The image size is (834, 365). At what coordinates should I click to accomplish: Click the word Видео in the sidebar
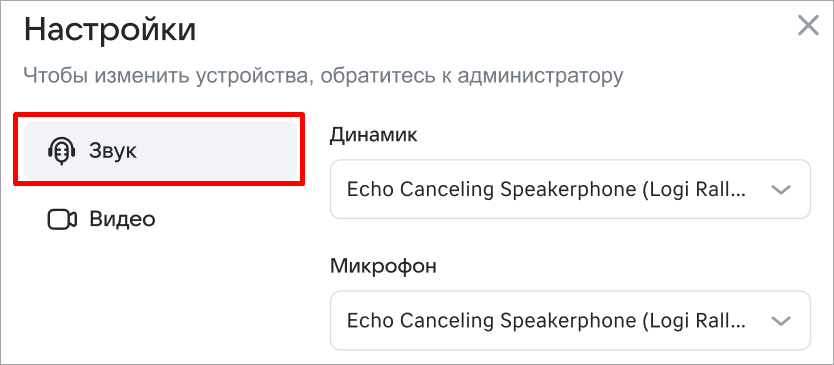tap(122, 219)
